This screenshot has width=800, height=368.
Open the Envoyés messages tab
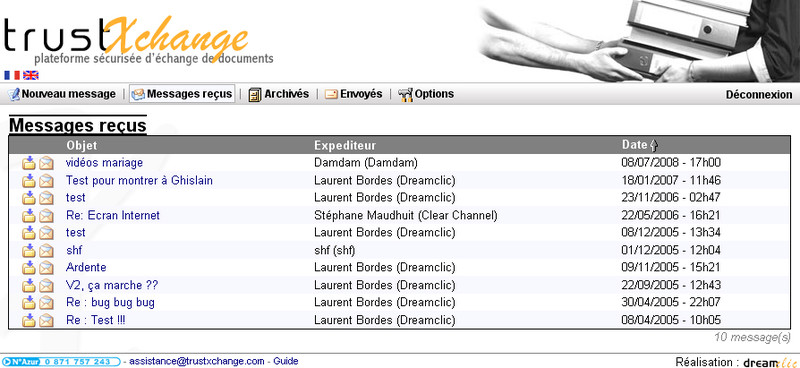(354, 94)
